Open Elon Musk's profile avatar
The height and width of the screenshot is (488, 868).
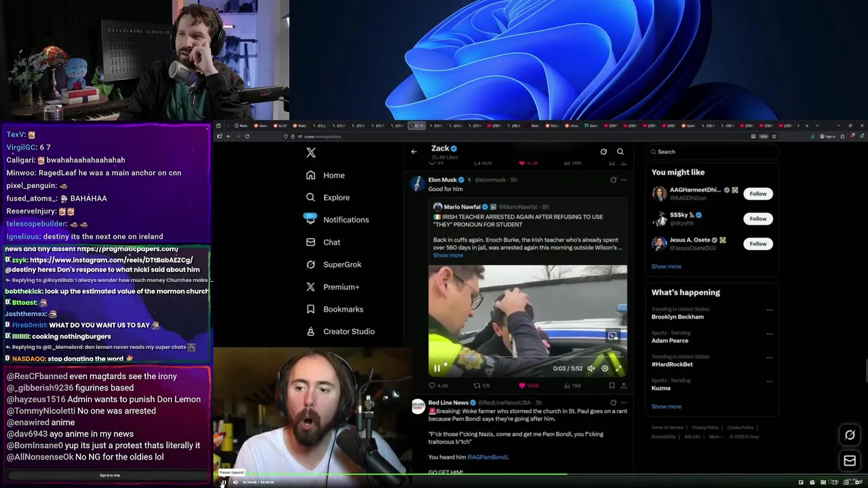tap(417, 183)
